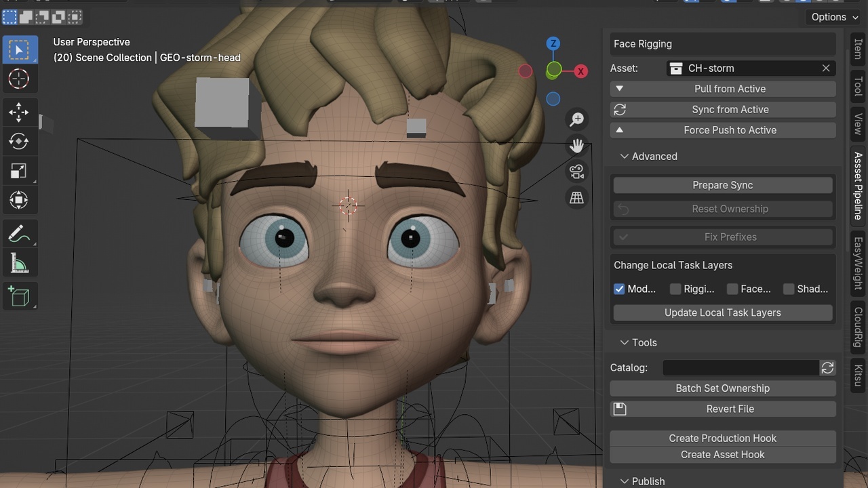The image size is (868, 488).
Task: Open the Item sidebar tab
Action: click(x=858, y=49)
